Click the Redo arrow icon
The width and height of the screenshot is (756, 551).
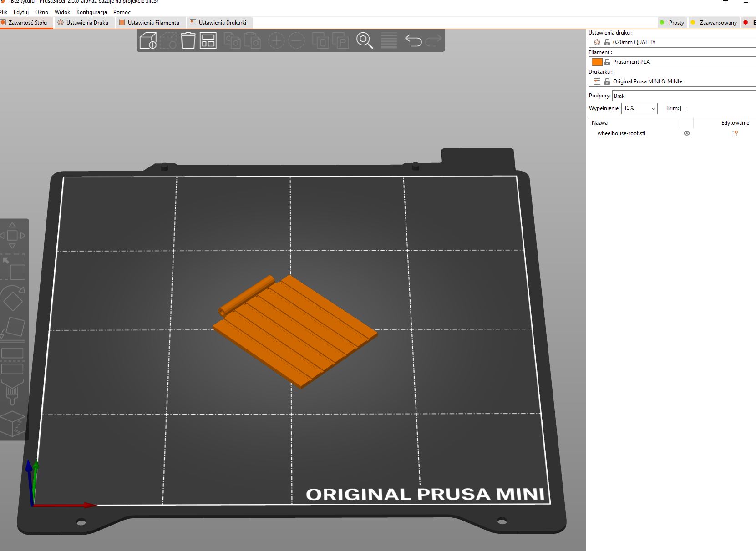coord(433,40)
